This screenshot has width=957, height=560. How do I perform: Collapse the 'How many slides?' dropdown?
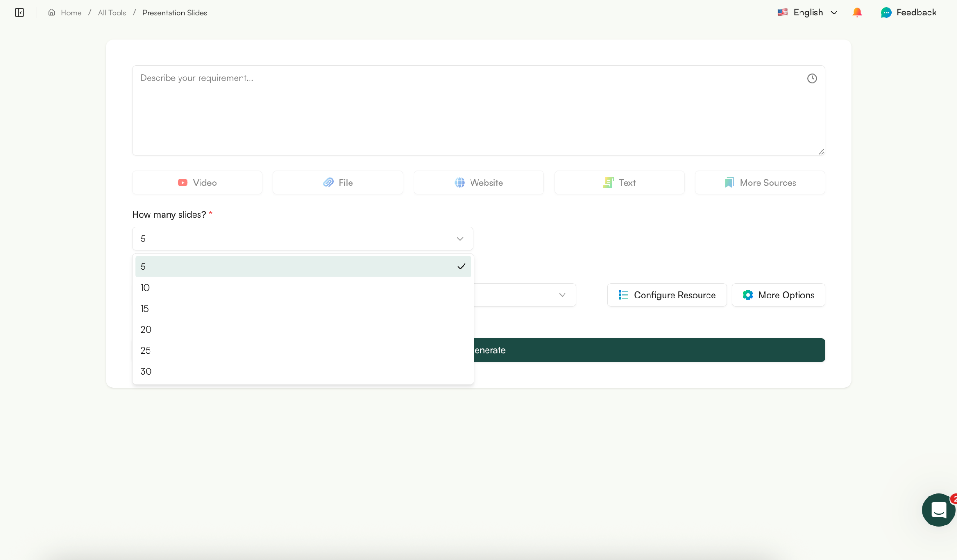pyautogui.click(x=459, y=238)
